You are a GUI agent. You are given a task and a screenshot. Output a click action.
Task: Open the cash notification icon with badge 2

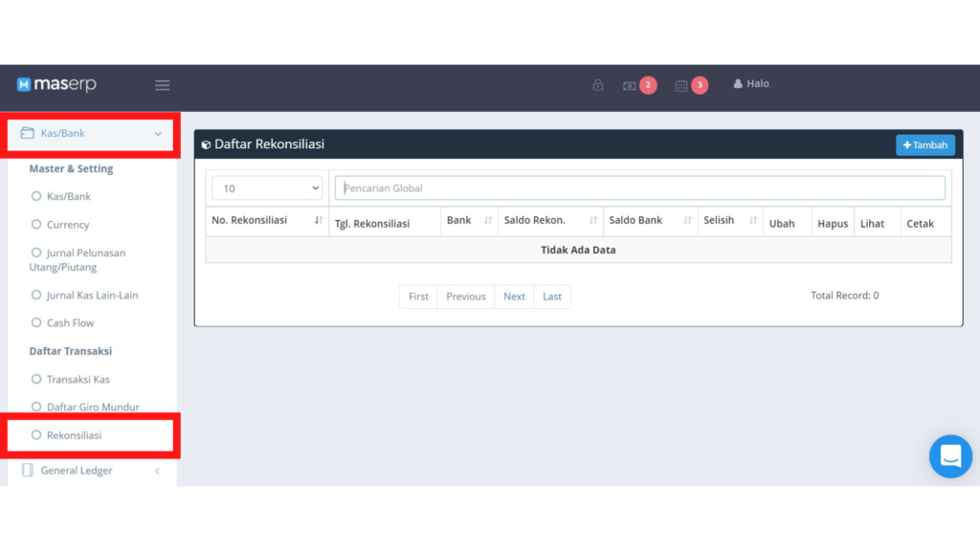click(630, 85)
